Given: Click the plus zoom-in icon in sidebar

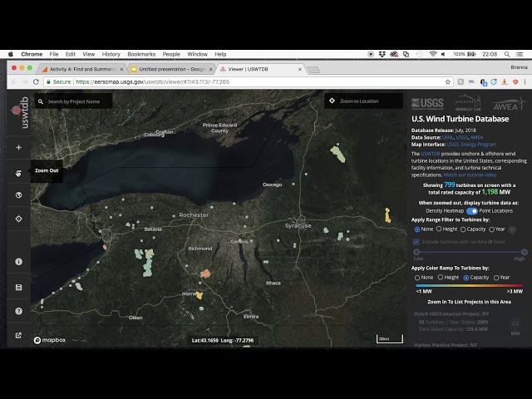Looking at the screenshot, I should [18, 148].
